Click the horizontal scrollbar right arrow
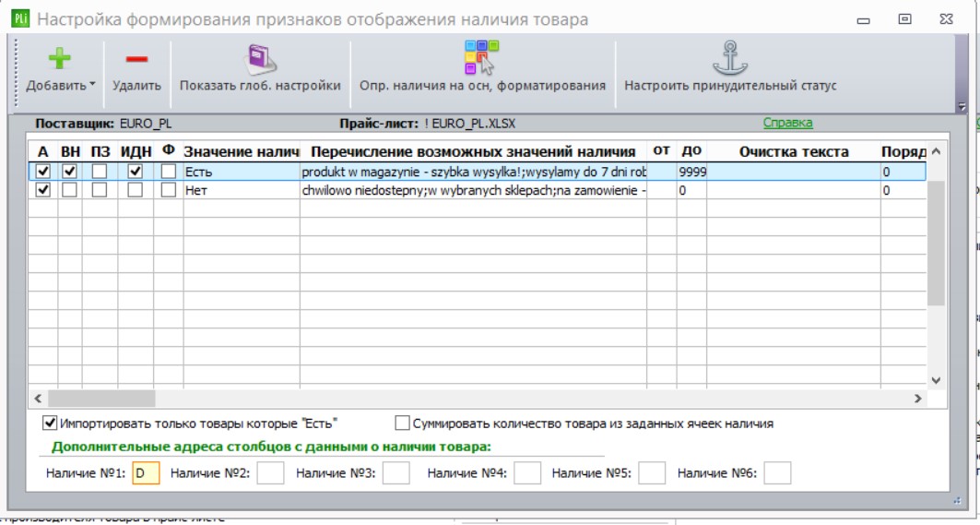This screenshot has height=525, width=980. (917, 398)
